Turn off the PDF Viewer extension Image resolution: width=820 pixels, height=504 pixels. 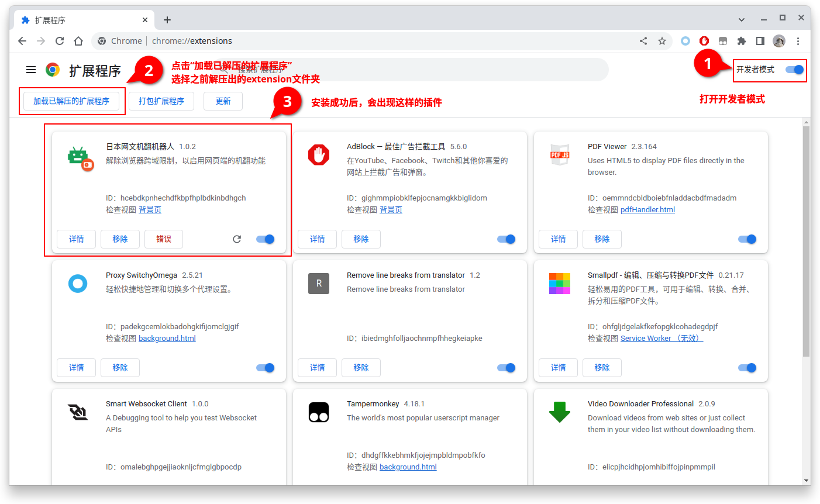747,239
